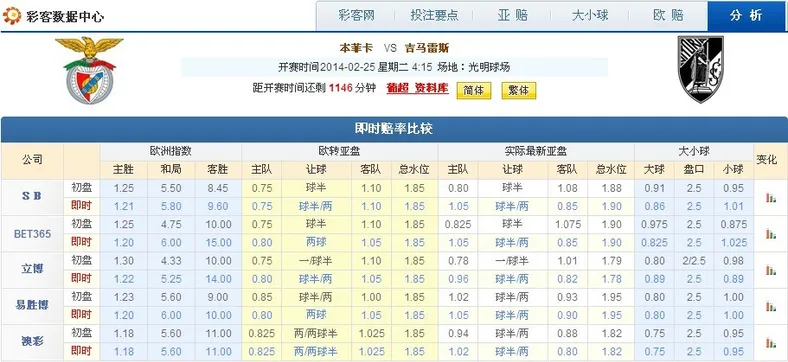This screenshot has height=362, width=788.
Task: Click S B 即时 draw odds 5.80
Action: point(171,207)
